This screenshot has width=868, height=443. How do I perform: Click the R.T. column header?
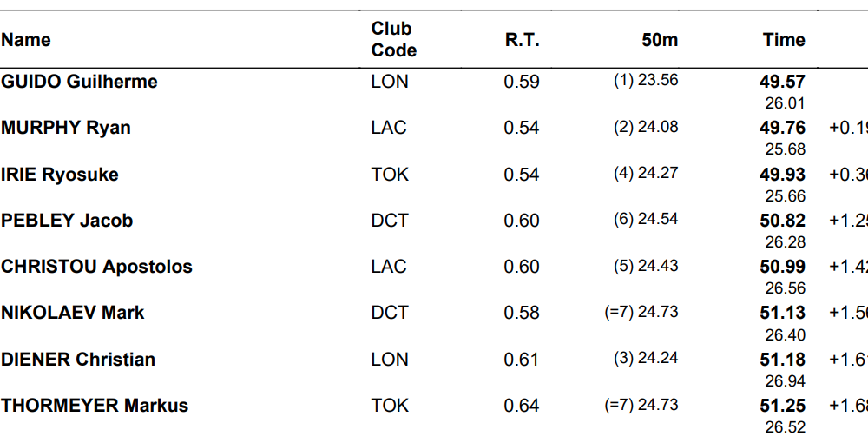522,40
